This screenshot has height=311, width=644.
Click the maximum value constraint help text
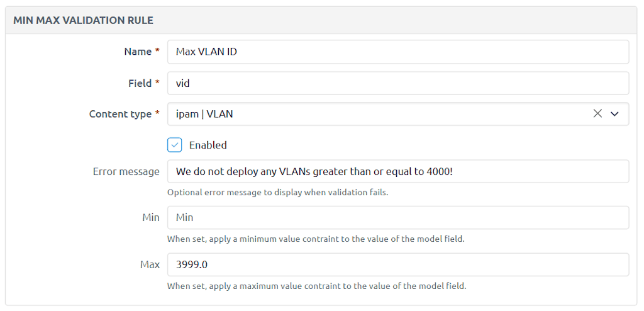(x=316, y=286)
